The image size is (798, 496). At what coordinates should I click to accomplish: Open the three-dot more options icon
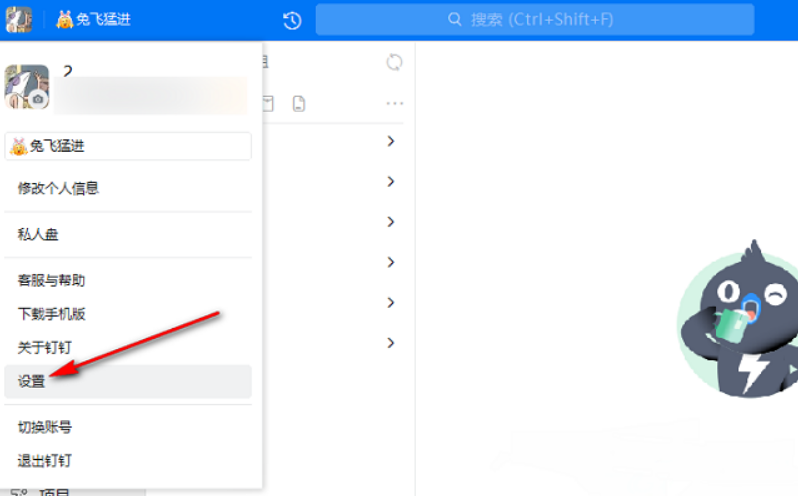coord(394,104)
